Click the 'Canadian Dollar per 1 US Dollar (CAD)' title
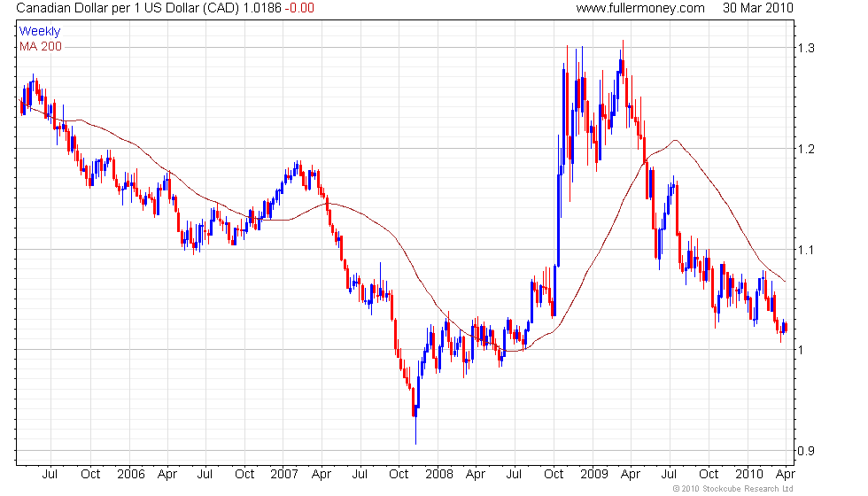 pos(128,8)
